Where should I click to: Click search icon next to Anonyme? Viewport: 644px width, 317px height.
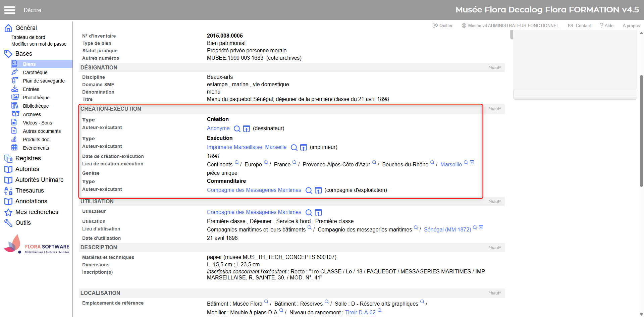237,129
